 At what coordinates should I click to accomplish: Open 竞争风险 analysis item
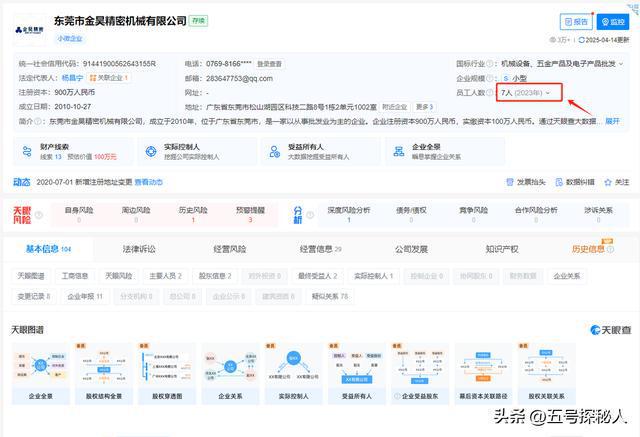(473, 215)
